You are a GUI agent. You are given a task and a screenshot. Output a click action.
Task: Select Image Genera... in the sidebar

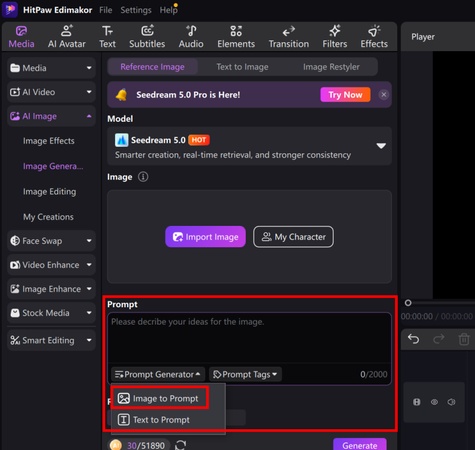click(x=53, y=166)
